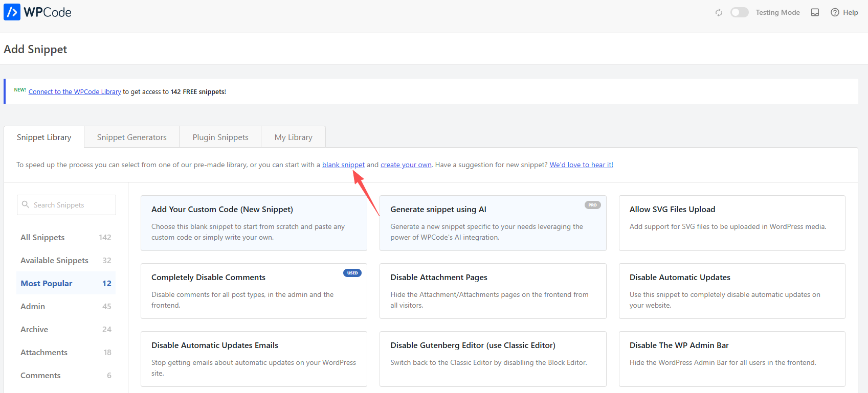This screenshot has width=868, height=393.
Task: Open the Snippet Generators tab
Action: 132,137
